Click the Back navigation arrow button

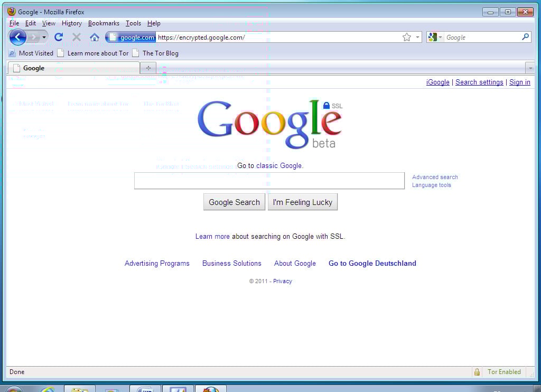17,37
